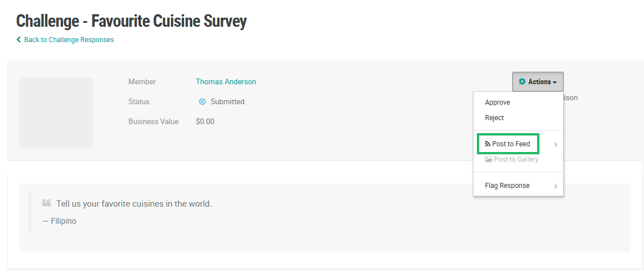Choose Reject in the Actions menu

coord(495,118)
